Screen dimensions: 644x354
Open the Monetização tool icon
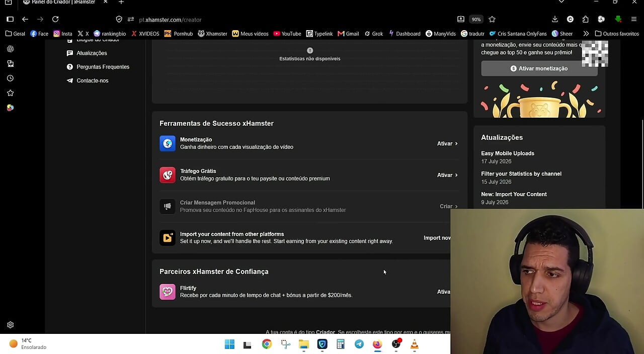tap(168, 143)
